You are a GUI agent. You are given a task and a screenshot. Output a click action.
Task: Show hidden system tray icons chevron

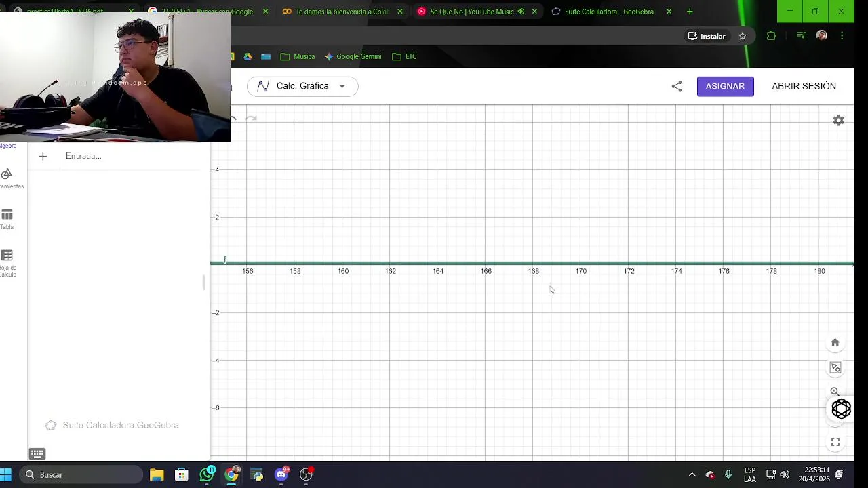click(692, 474)
